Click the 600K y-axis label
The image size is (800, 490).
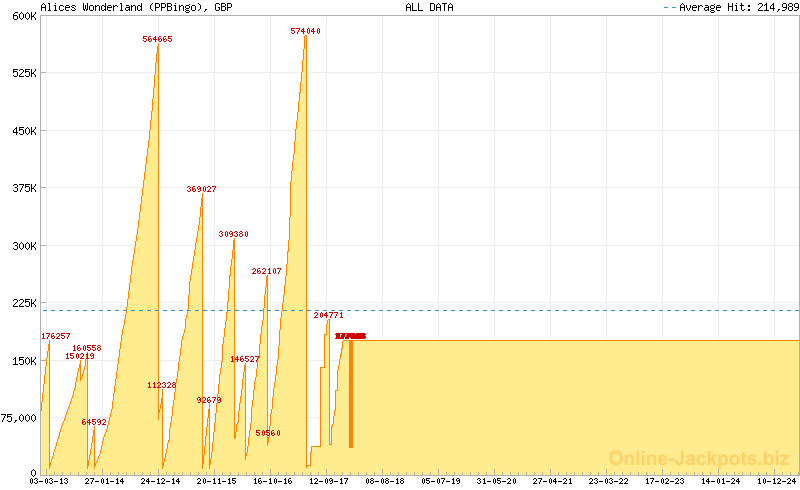click(x=23, y=16)
